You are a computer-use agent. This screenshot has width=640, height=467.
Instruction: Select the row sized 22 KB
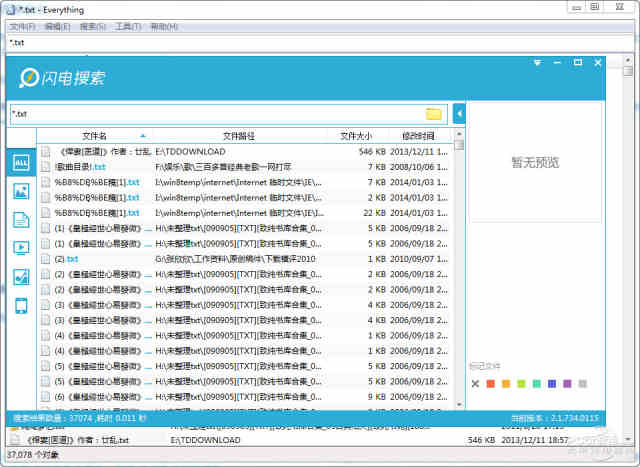point(245,213)
